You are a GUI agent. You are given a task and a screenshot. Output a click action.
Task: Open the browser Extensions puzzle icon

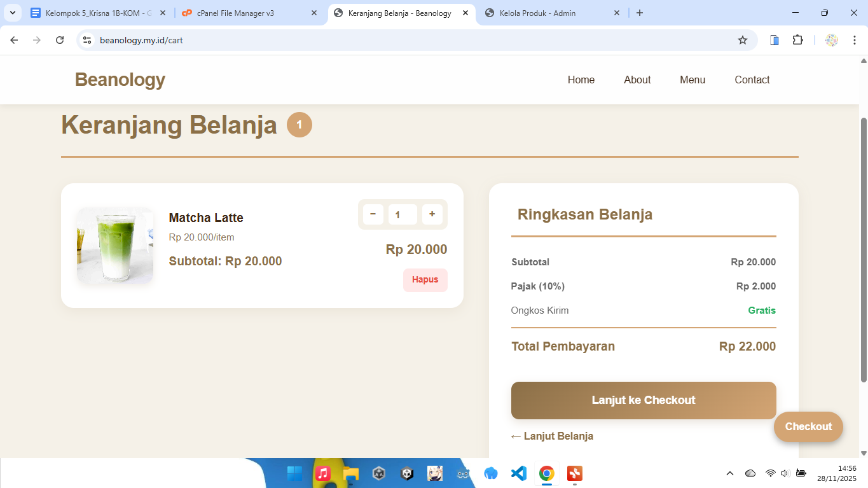(x=797, y=40)
